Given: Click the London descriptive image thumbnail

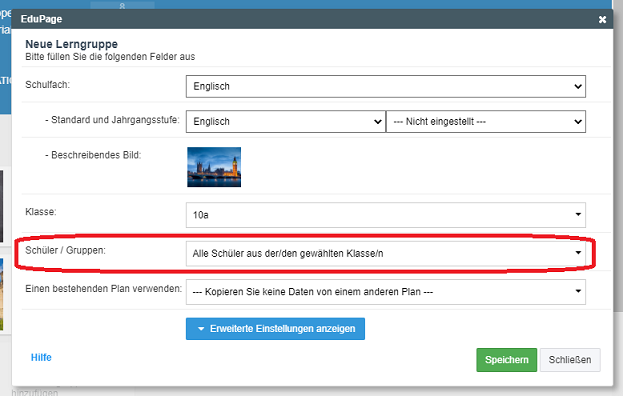Looking at the screenshot, I should coord(214,167).
